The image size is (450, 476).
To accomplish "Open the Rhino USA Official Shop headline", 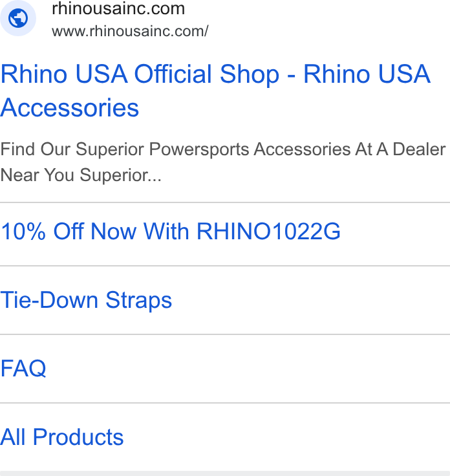I will tap(215, 91).
